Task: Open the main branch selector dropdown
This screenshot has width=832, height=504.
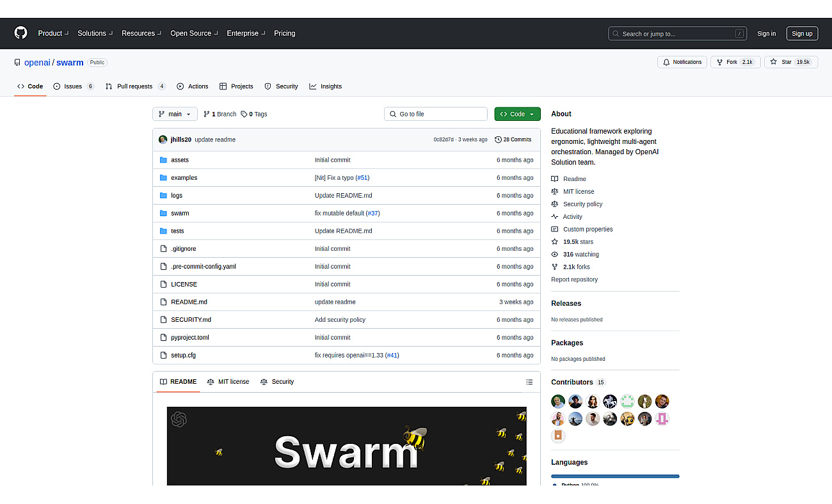Action: point(175,114)
